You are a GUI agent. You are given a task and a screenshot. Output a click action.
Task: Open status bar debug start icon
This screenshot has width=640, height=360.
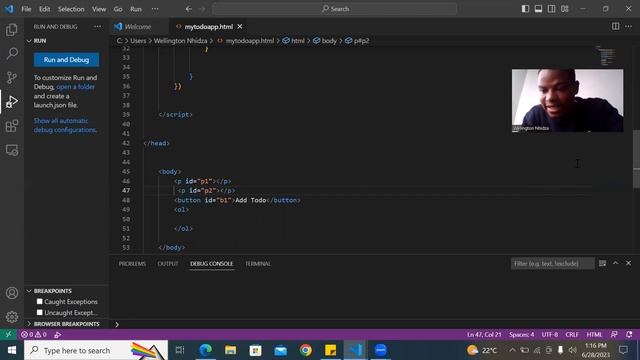(x=58, y=334)
